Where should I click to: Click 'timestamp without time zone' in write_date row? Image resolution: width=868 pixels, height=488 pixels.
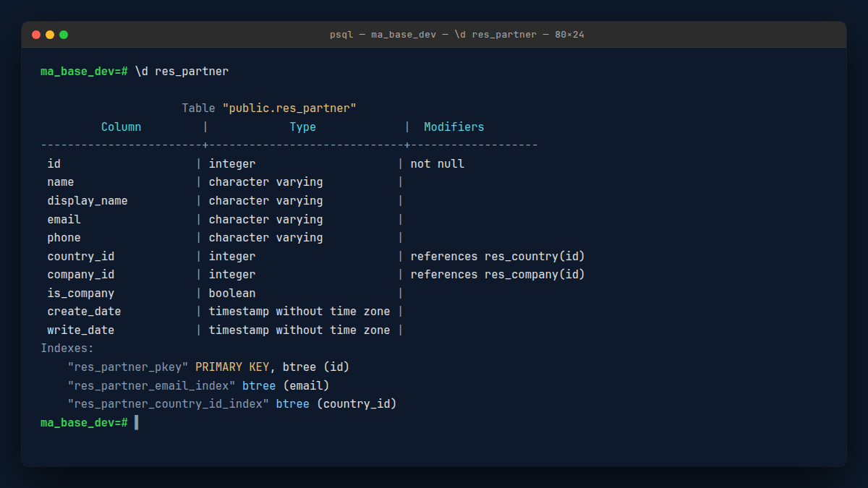(299, 330)
